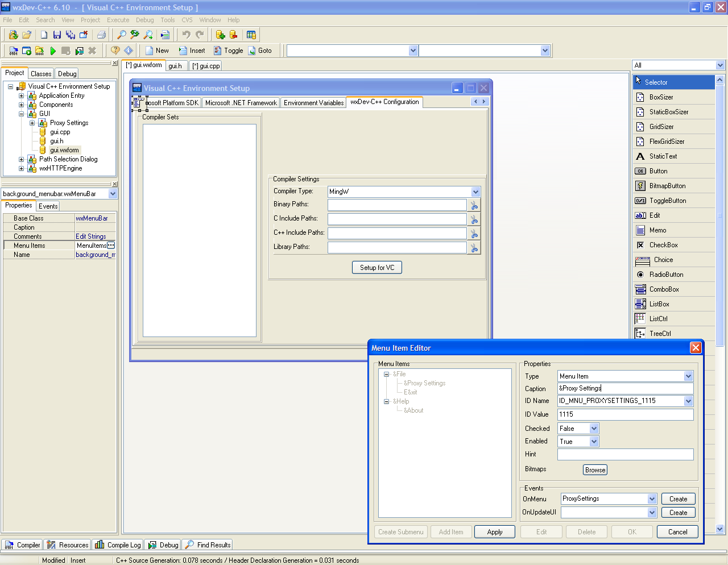Open the Find Results bottom tab

pos(208,545)
